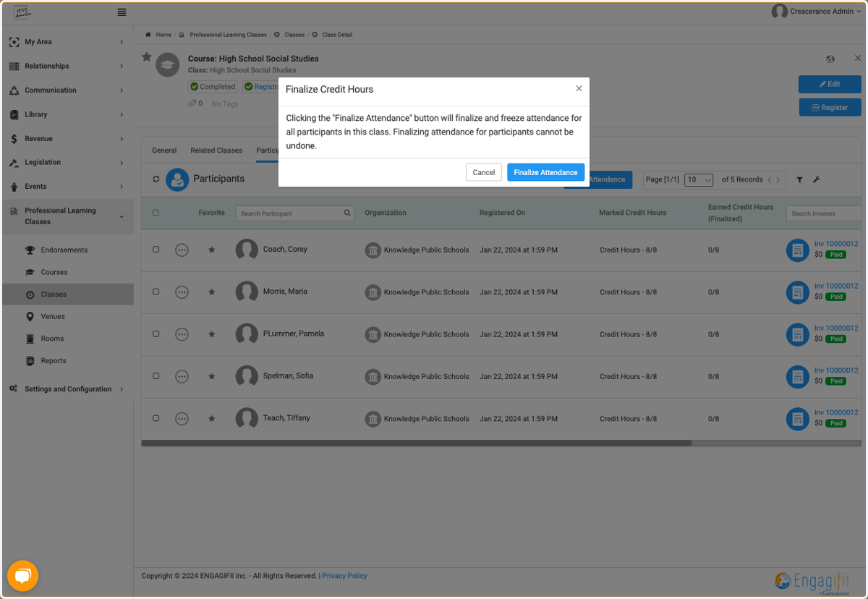868x599 pixels.
Task: Click next page arrow in pagination
Action: coord(778,180)
